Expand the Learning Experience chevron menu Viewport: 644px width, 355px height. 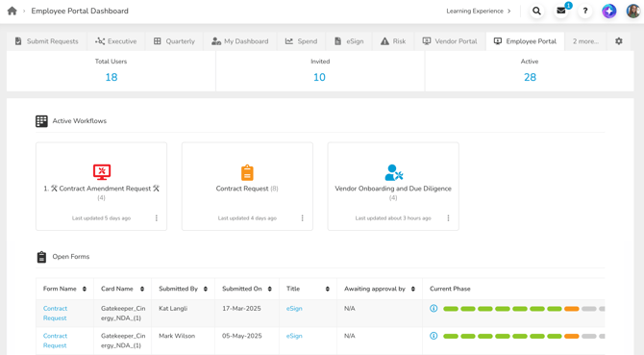pos(509,12)
